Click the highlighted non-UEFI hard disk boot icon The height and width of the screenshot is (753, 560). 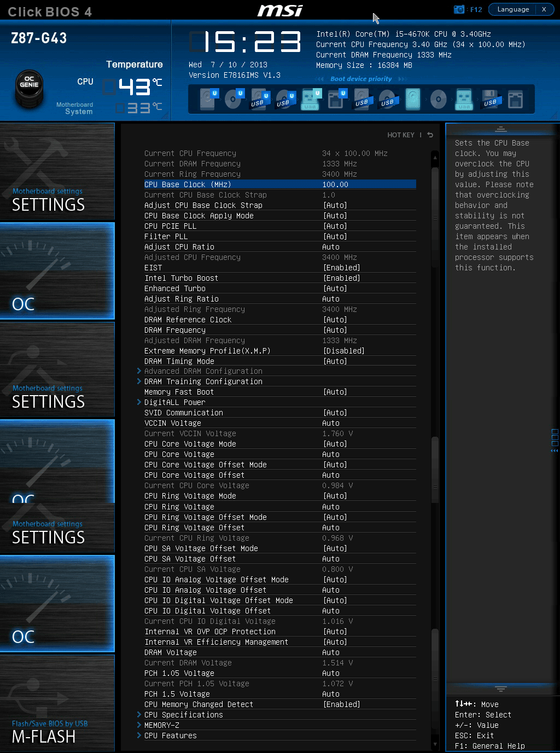coord(413,100)
